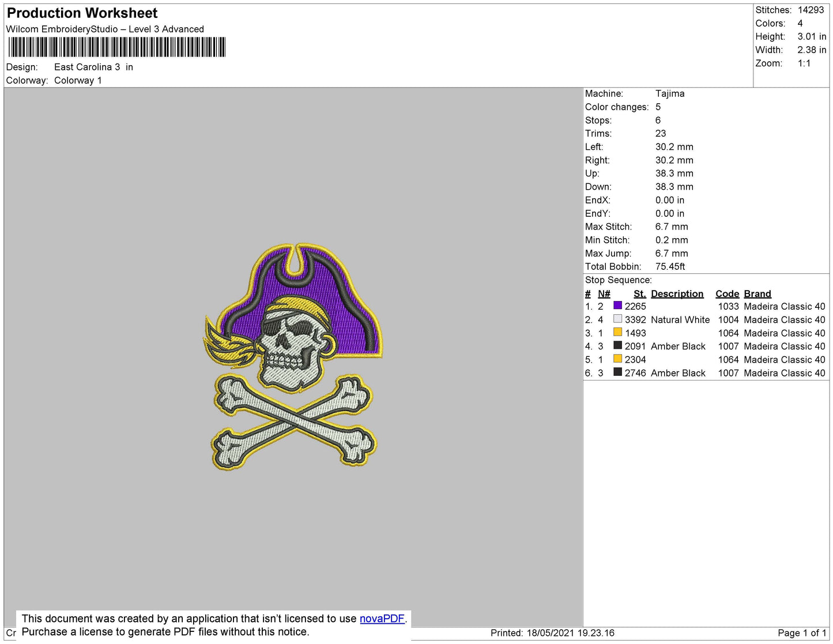Click the stitches count 14293
Screen dimensions: 833x644
point(811,10)
